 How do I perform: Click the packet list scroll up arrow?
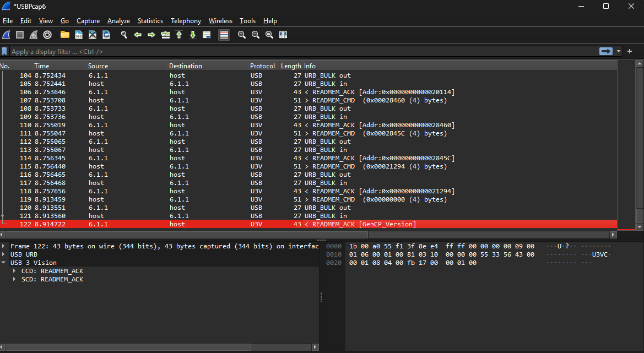(x=640, y=64)
